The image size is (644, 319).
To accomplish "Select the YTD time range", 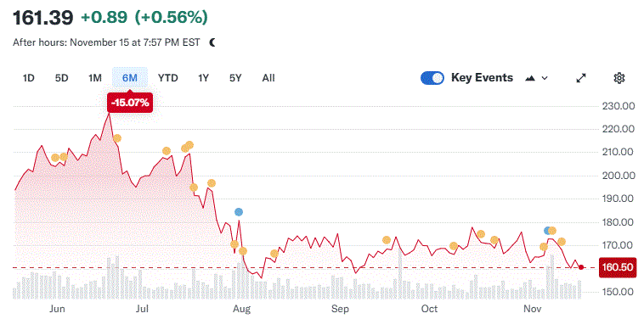I will tap(168, 78).
